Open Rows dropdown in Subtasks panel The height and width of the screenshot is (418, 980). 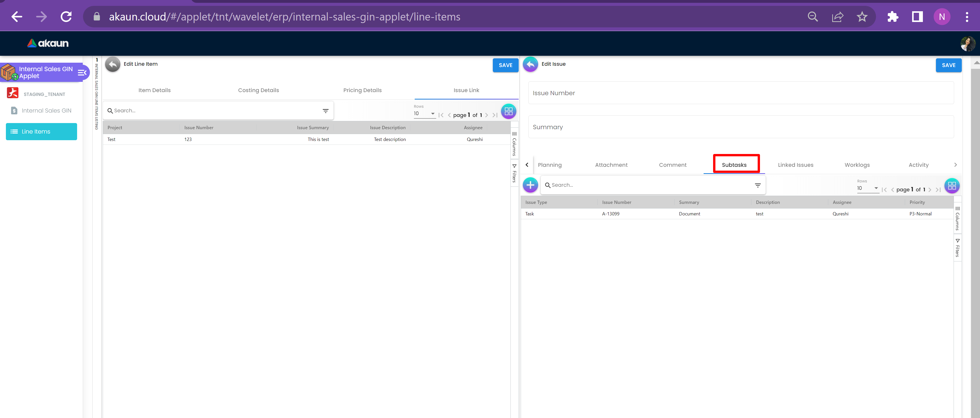[x=867, y=189]
